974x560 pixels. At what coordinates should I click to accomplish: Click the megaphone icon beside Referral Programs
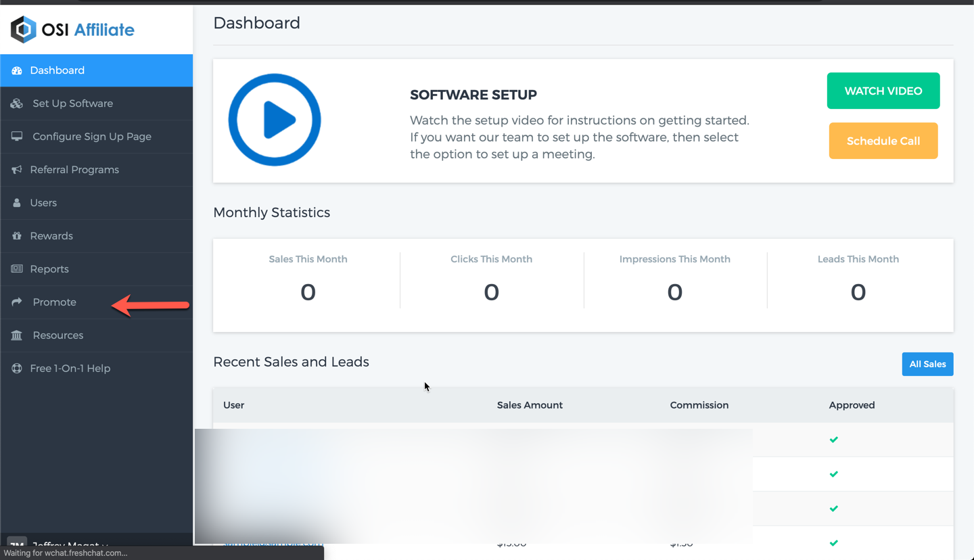tap(17, 170)
